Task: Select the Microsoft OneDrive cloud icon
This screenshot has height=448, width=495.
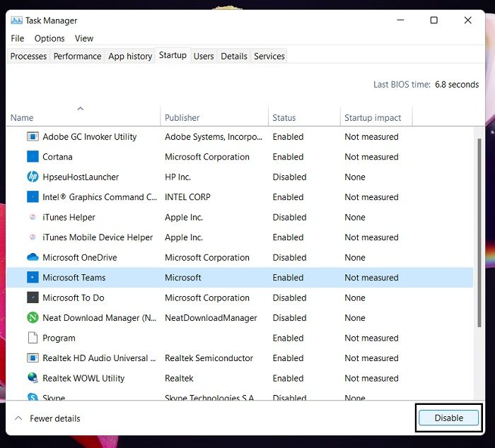Action: click(x=33, y=258)
